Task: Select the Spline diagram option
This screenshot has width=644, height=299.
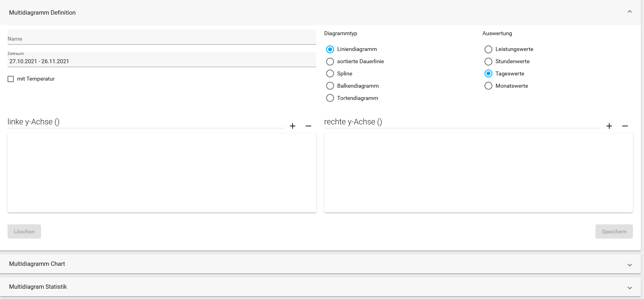Action: click(330, 74)
